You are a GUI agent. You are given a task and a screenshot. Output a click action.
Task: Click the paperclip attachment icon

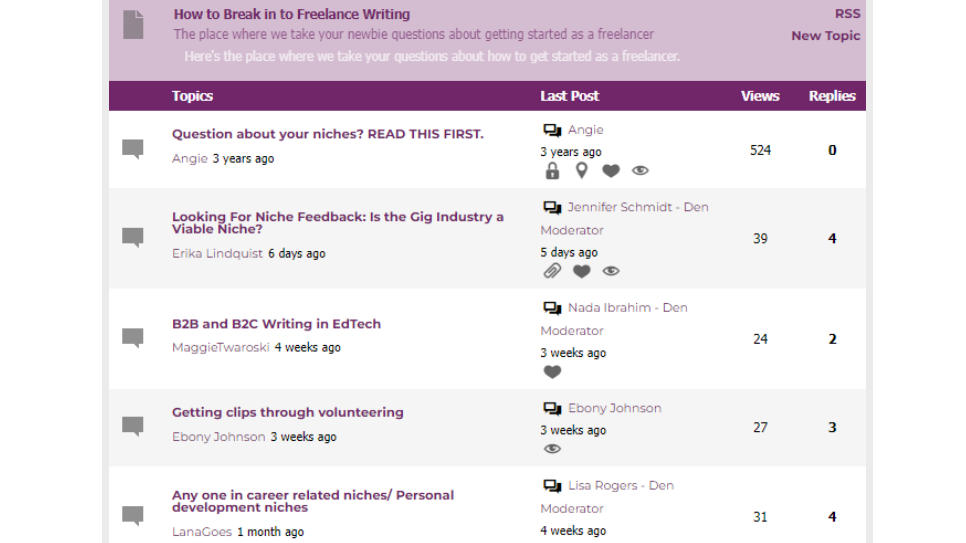tap(552, 271)
